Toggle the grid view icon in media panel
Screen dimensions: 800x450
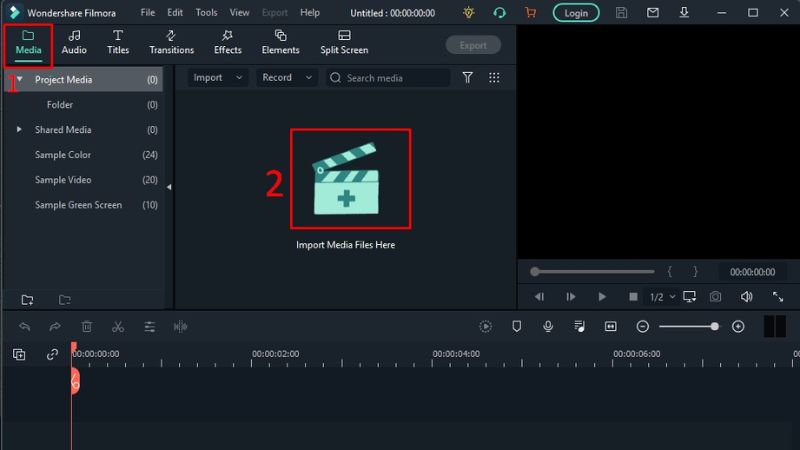[x=494, y=78]
